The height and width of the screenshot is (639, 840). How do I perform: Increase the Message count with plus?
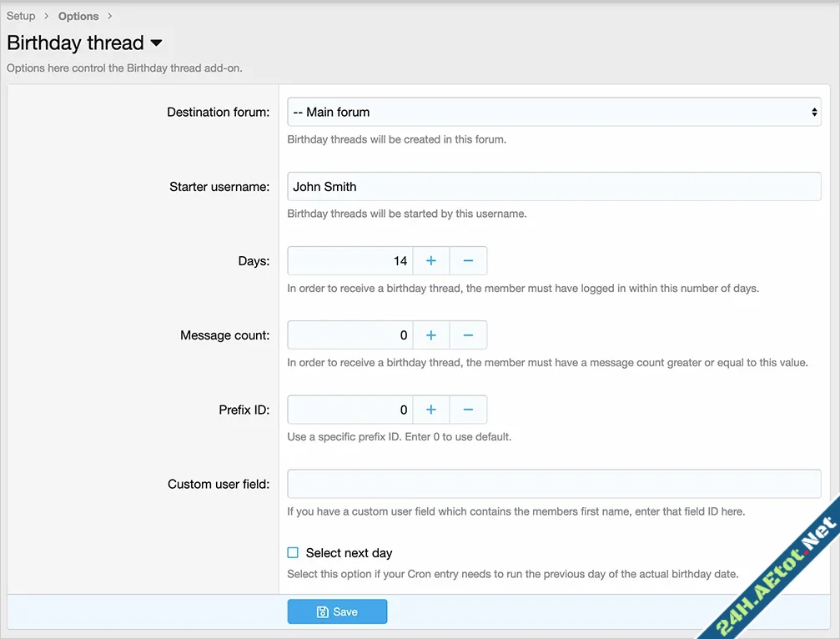431,335
